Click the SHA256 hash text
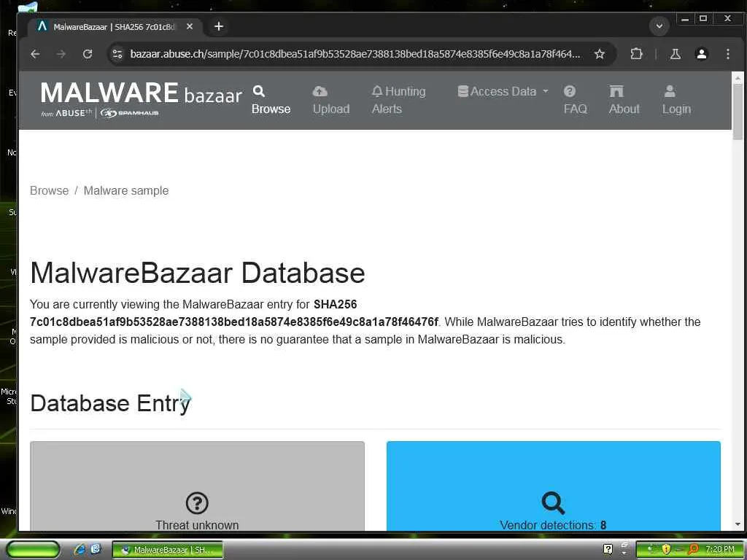747x560 pixels. pyautogui.click(x=233, y=322)
